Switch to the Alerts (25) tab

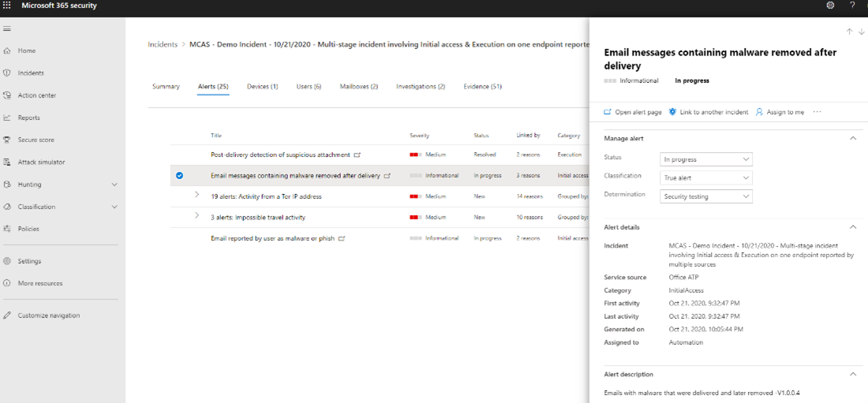(213, 87)
